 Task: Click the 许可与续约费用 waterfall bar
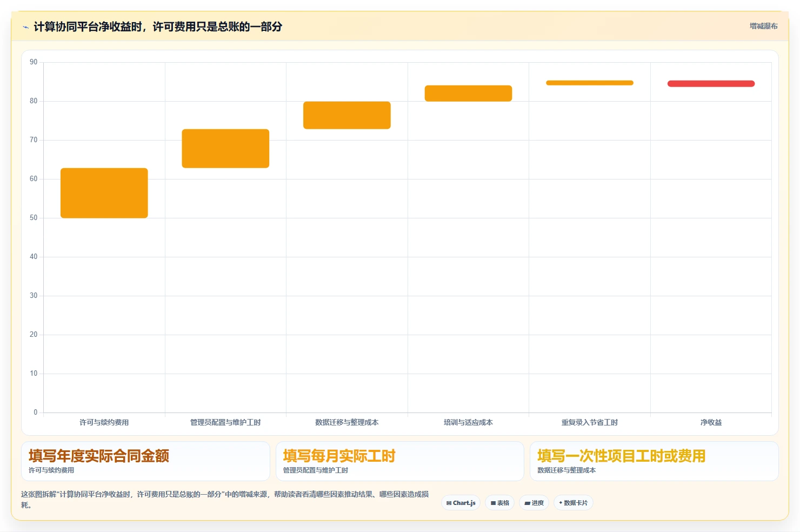(104, 193)
